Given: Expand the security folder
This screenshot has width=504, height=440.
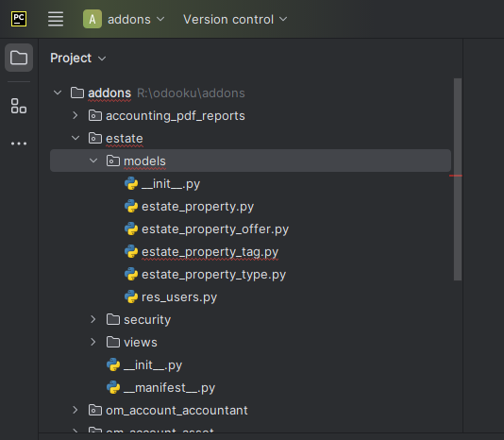Looking at the screenshot, I should click(93, 319).
